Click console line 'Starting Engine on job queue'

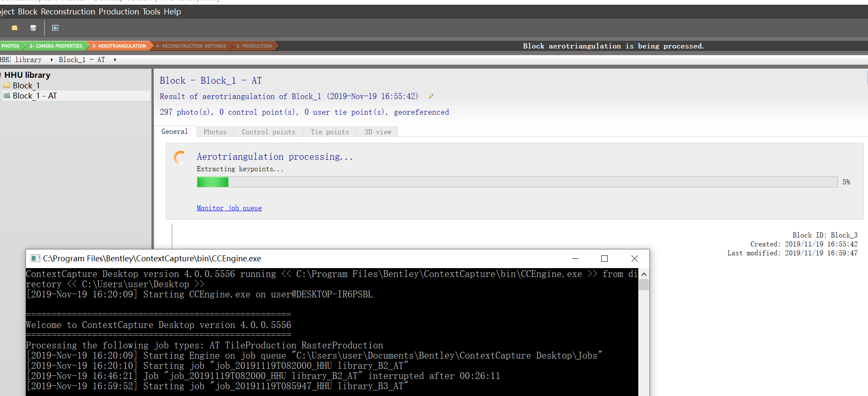coord(314,356)
